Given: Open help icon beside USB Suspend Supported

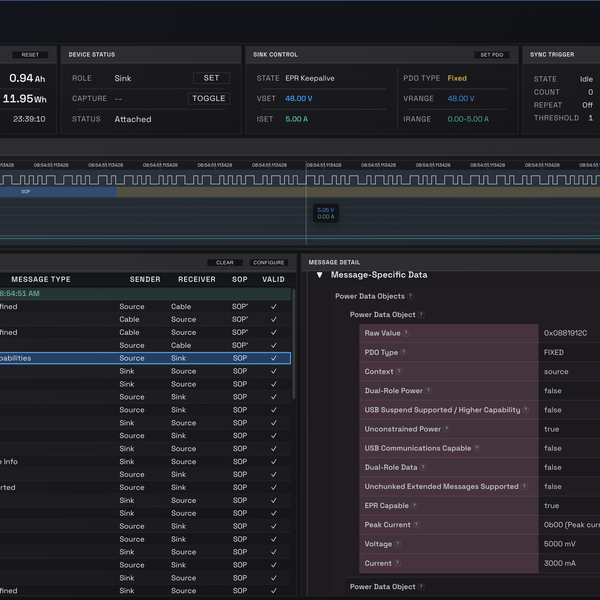Looking at the screenshot, I should 526,409.
